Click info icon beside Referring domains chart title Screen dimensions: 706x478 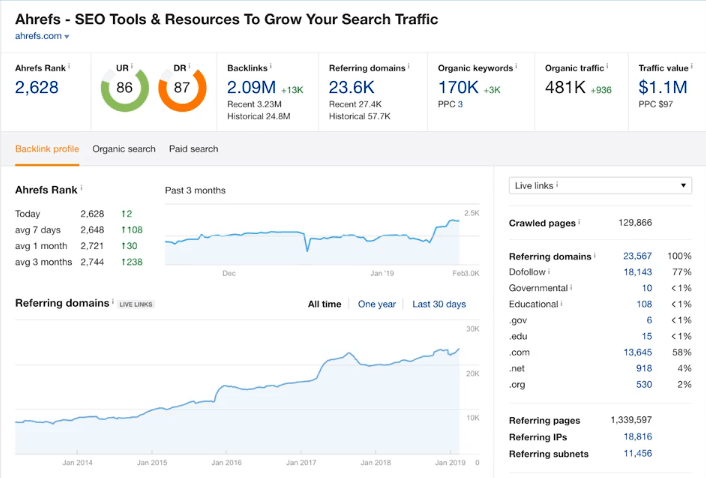coord(113,301)
